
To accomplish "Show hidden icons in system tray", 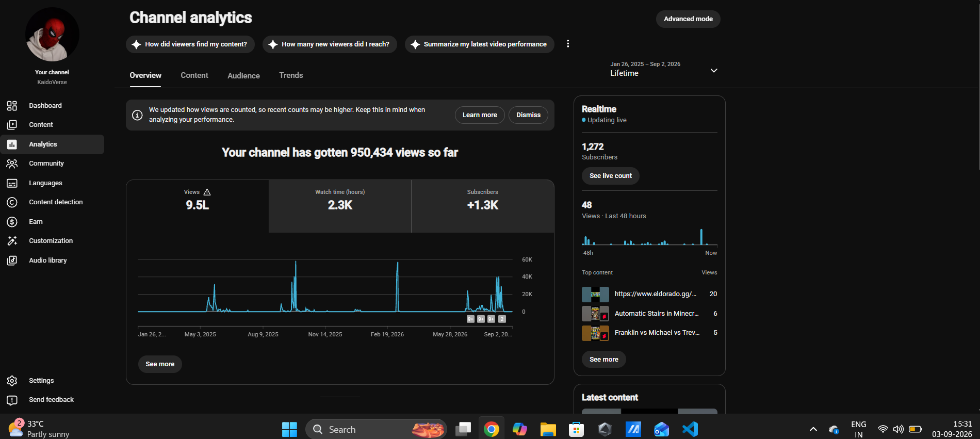I will click(x=813, y=429).
